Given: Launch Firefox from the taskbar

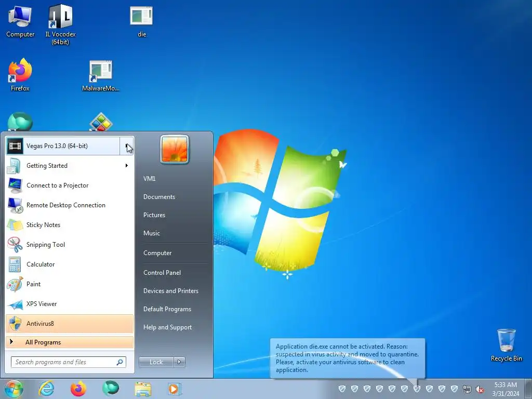Looking at the screenshot, I should [x=78, y=389].
